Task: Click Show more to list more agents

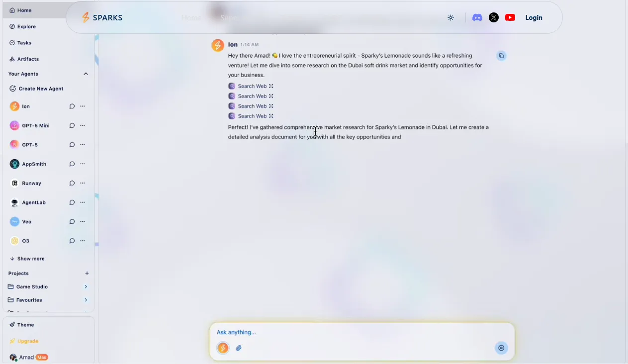Action: click(27, 259)
